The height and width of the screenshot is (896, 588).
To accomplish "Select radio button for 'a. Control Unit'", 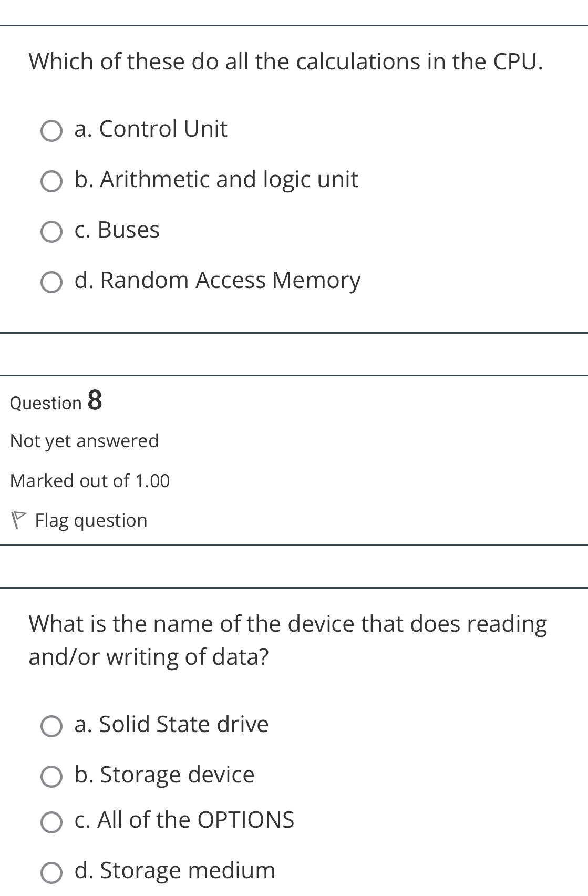I will pyautogui.click(x=51, y=130).
